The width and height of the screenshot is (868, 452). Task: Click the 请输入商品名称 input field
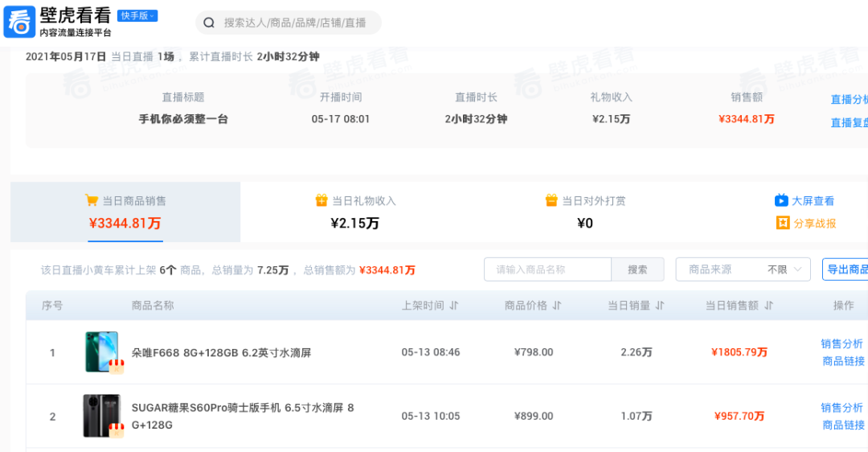pos(547,269)
